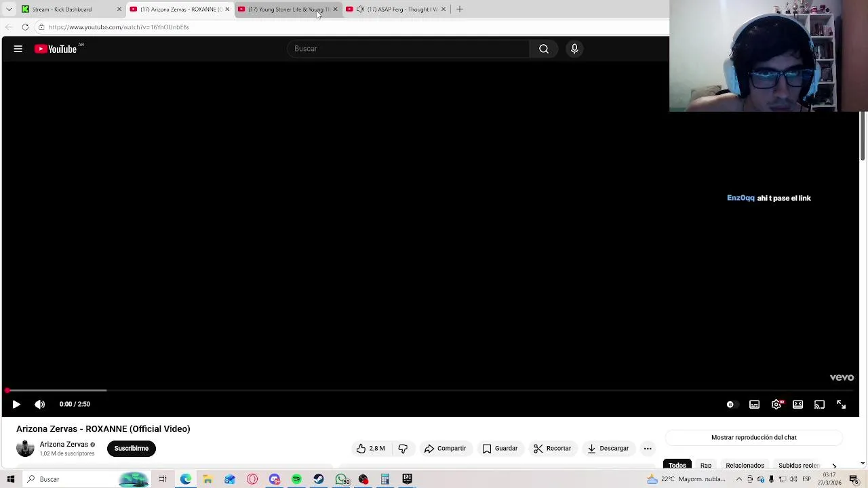This screenshot has height=488, width=868.
Task: Seek on the video progress bar
Action: 430,390
